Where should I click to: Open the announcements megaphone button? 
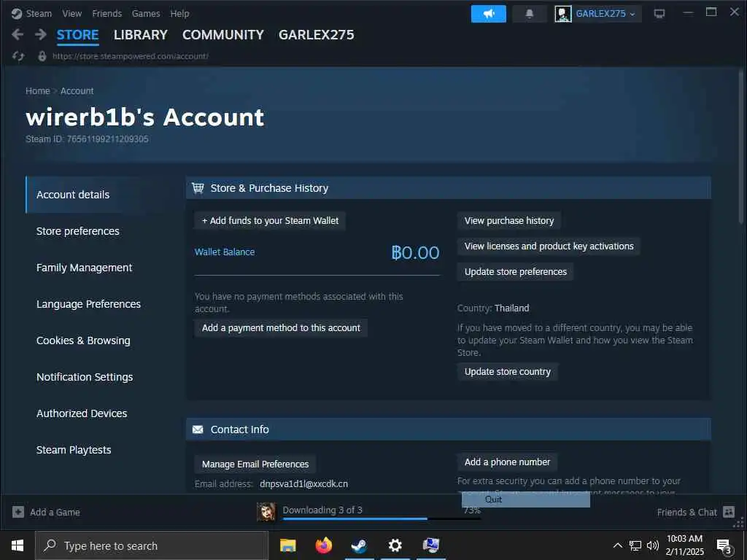click(488, 14)
